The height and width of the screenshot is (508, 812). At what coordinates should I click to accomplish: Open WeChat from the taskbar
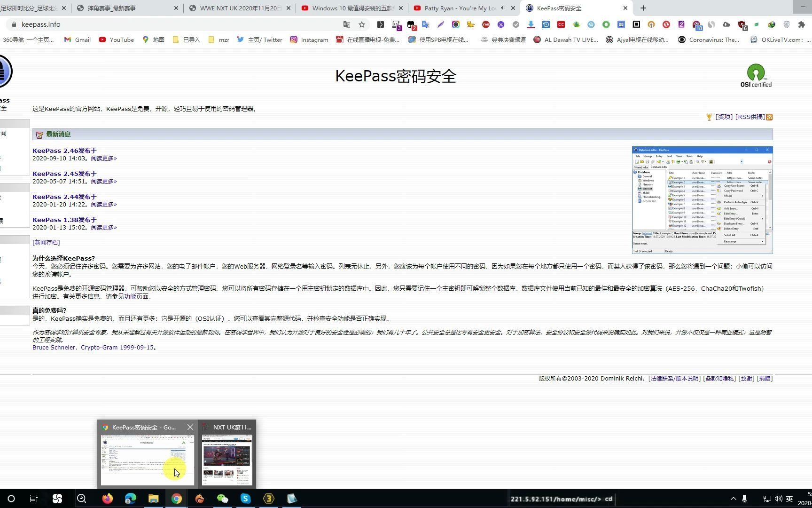click(222, 499)
